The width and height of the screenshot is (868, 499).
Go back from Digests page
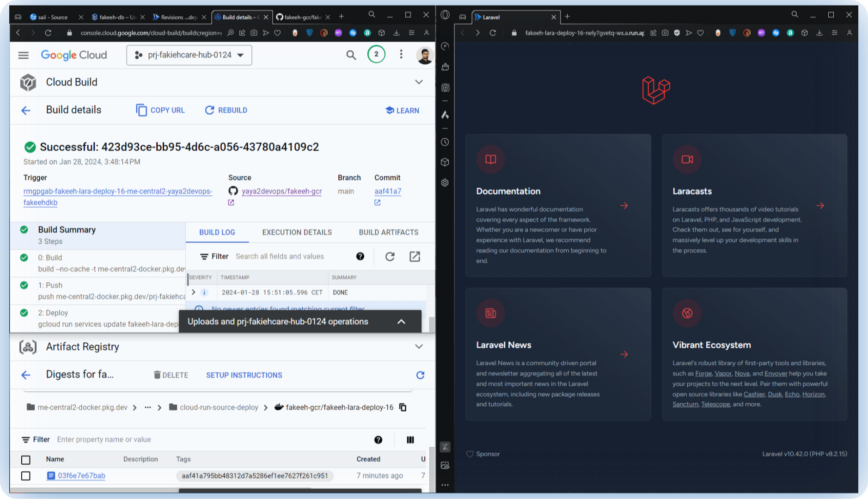[26, 375]
